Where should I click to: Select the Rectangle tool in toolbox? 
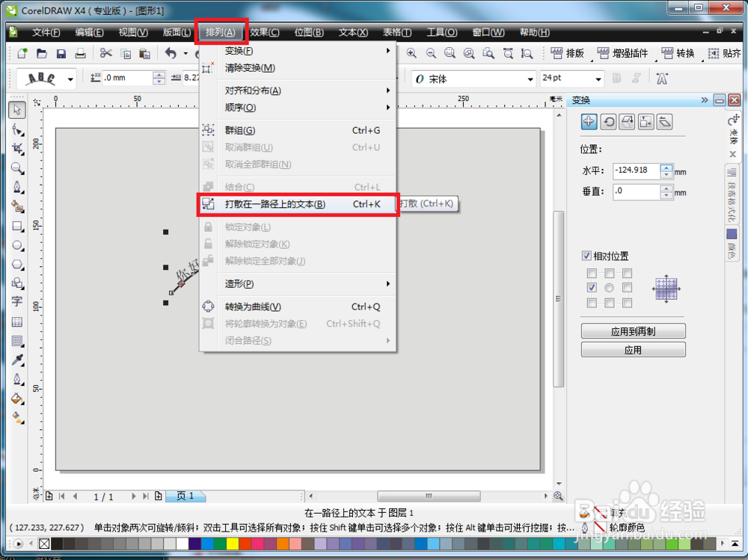click(x=17, y=226)
